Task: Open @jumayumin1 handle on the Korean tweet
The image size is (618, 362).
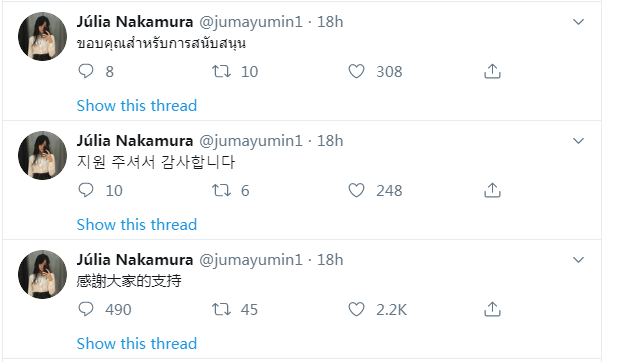Action: coord(251,141)
